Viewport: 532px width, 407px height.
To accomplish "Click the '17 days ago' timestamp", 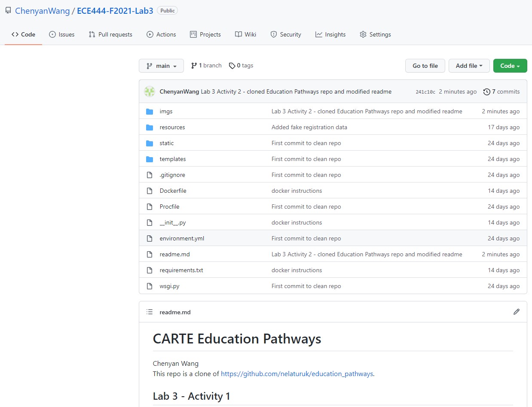I will (504, 127).
